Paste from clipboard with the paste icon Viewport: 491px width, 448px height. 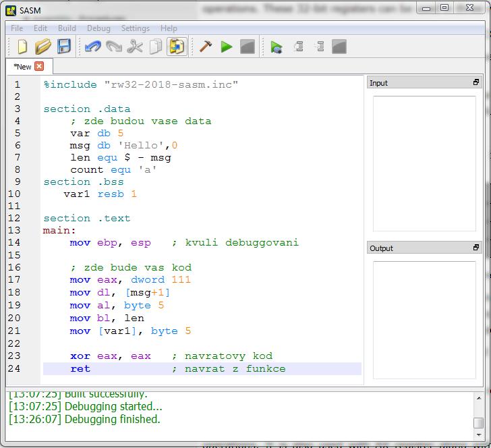(x=177, y=47)
